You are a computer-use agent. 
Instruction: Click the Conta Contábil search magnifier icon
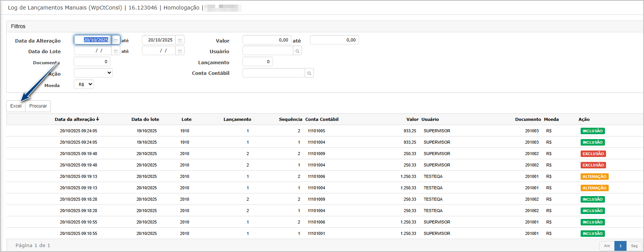pyautogui.click(x=309, y=73)
